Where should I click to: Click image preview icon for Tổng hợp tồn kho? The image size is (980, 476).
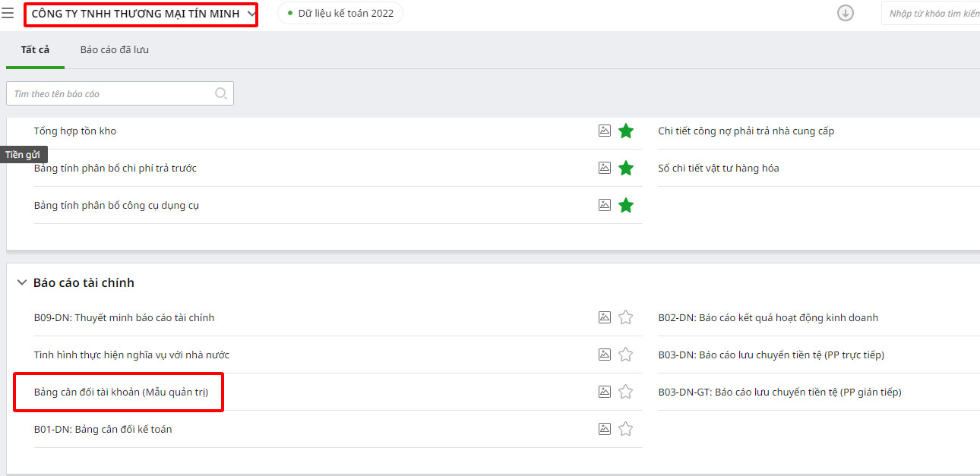coord(605,131)
